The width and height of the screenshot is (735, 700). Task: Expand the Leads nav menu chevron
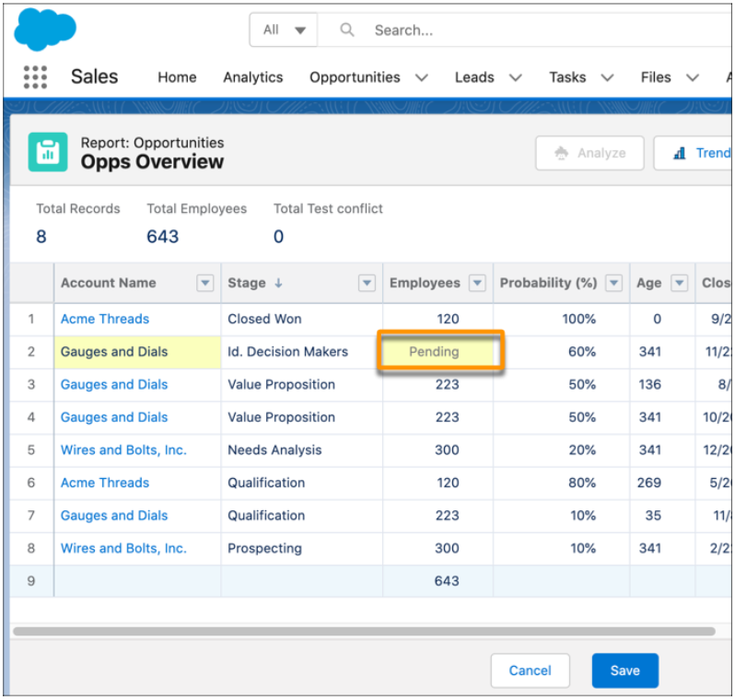[x=516, y=78]
